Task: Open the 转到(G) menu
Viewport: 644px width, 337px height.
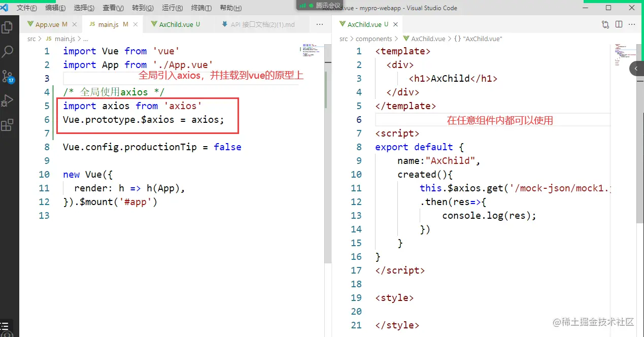Action: (x=143, y=8)
